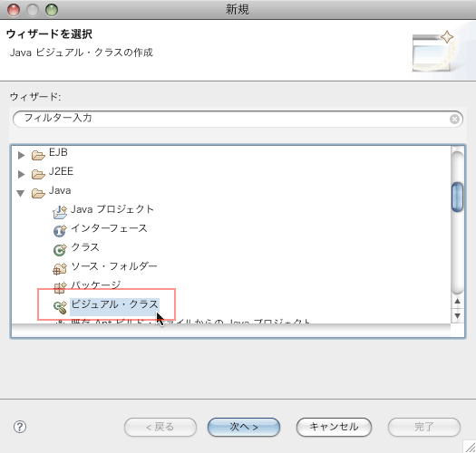Click the EJB folder icon
Image resolution: width=476 pixels, height=453 pixels.
[x=38, y=155]
